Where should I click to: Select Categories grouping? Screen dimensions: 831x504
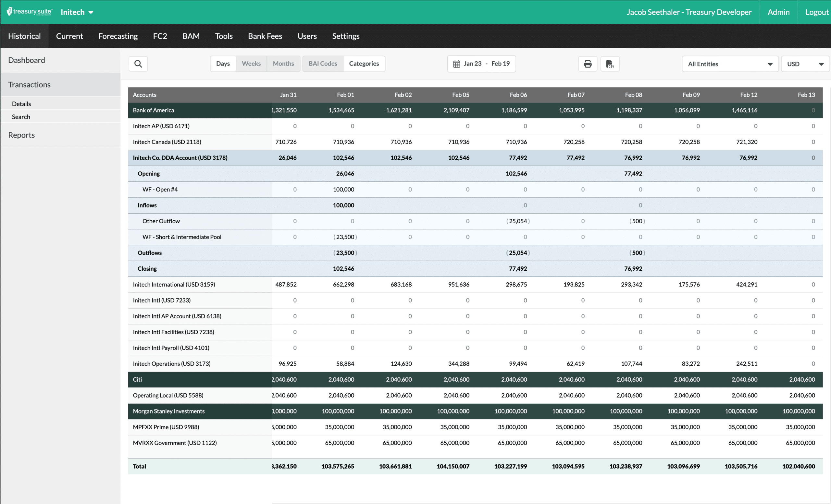pyautogui.click(x=364, y=64)
